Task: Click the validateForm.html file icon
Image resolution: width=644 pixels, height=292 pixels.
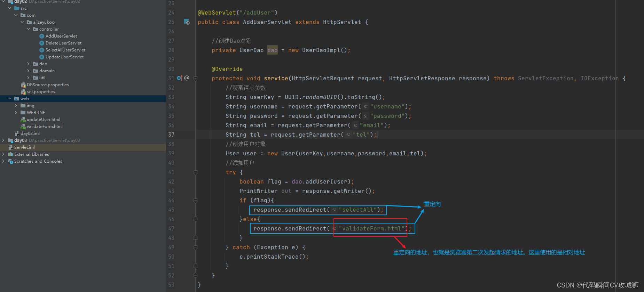Action: 23,127
